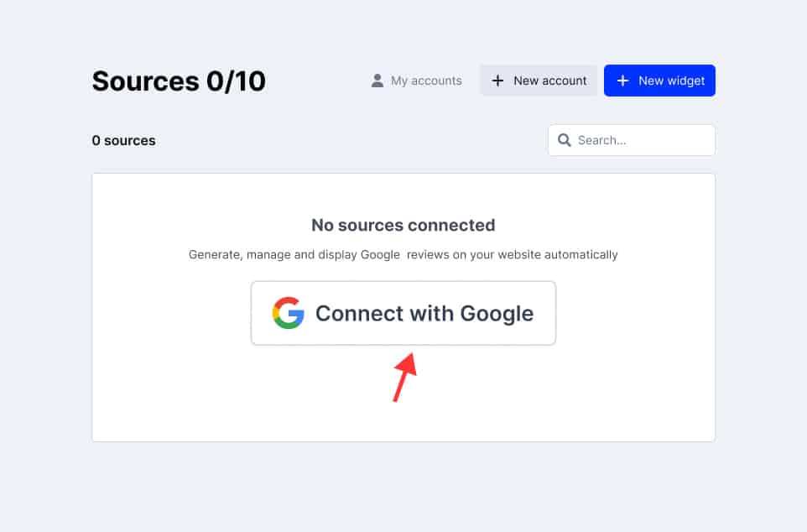Select the New account button label

(550, 81)
